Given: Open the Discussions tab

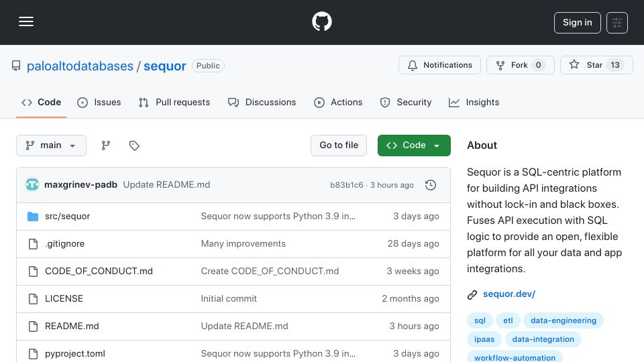Looking at the screenshot, I should (262, 102).
